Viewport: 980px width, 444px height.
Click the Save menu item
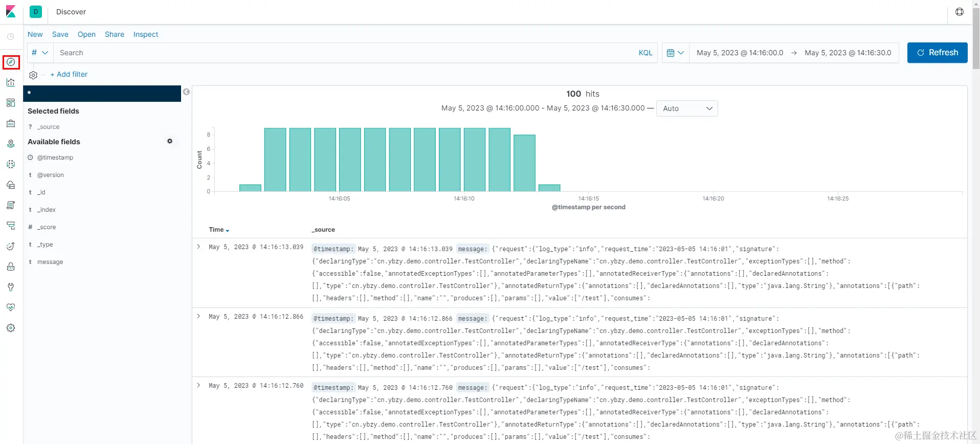60,34
